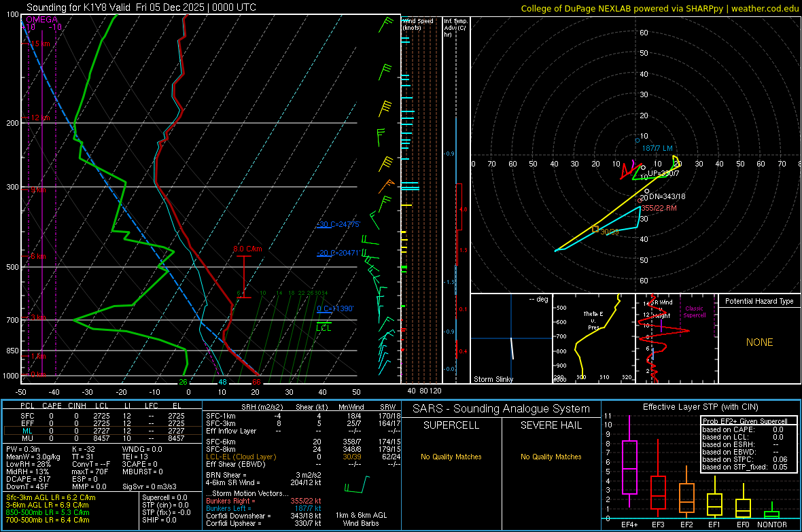Click No Quality Matches under SUPERCELL
The width and height of the screenshot is (802, 532).
point(451,457)
